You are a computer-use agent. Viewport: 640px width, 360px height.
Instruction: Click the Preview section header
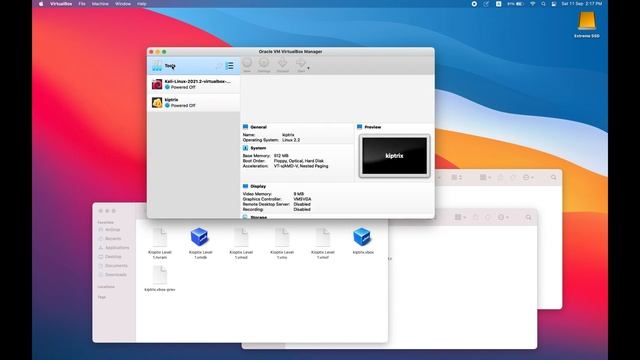click(373, 127)
